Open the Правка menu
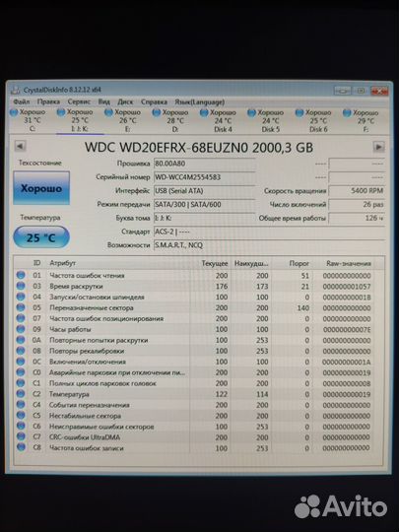This screenshot has width=399, height=532. click(x=48, y=101)
